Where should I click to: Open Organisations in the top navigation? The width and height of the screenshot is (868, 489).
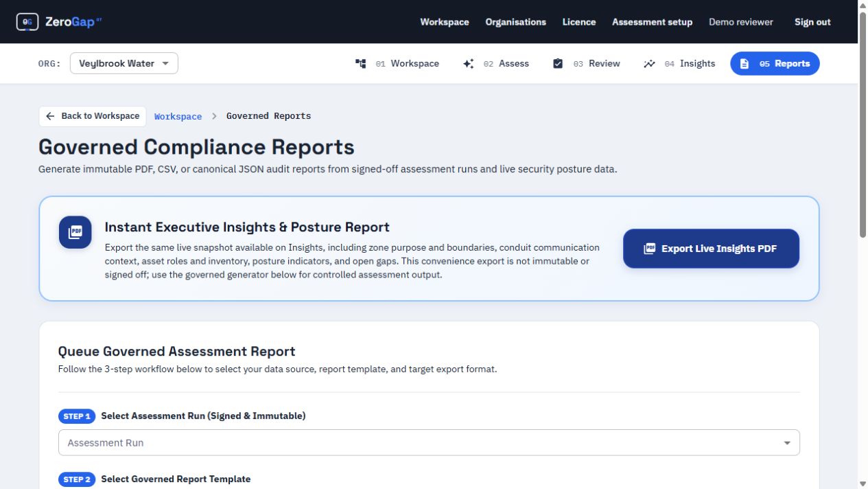tap(516, 22)
